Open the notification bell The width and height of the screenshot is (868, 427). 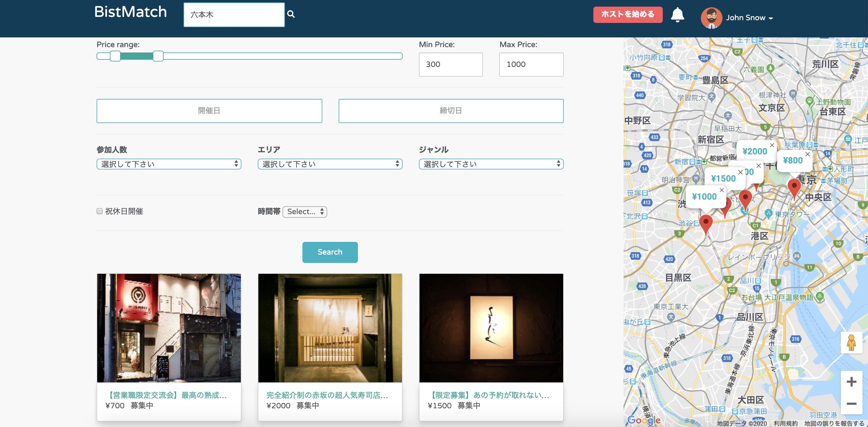[x=677, y=15]
